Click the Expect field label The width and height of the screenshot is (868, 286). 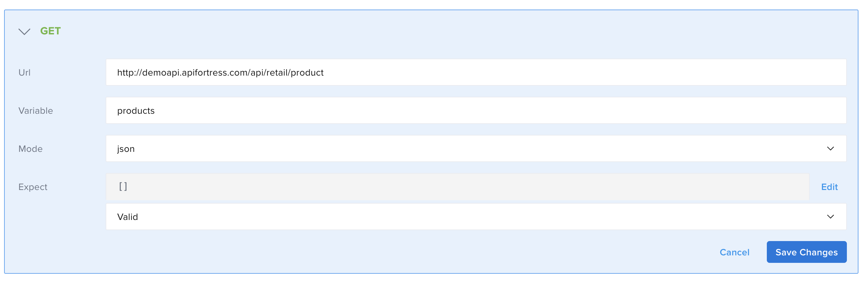point(33,187)
